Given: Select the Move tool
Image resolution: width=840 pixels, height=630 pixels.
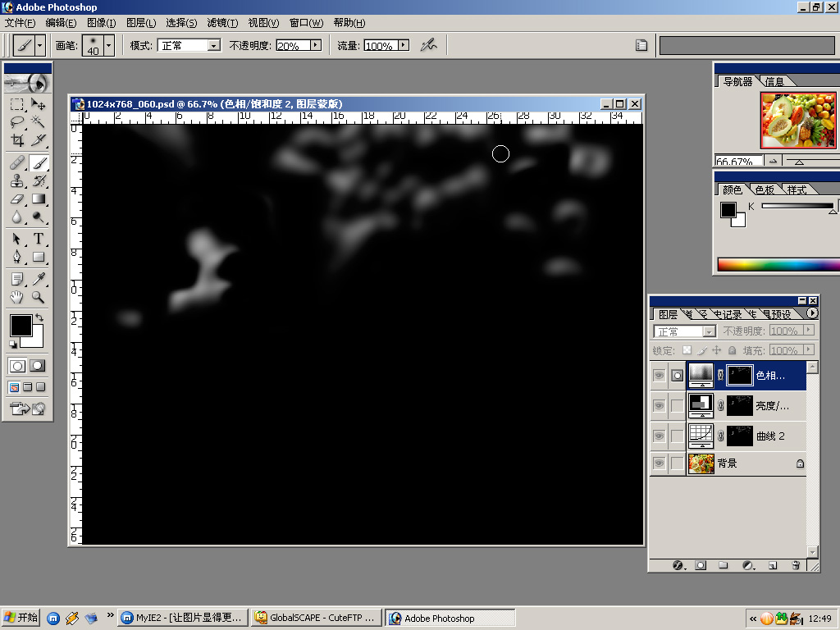Looking at the screenshot, I should 38,104.
